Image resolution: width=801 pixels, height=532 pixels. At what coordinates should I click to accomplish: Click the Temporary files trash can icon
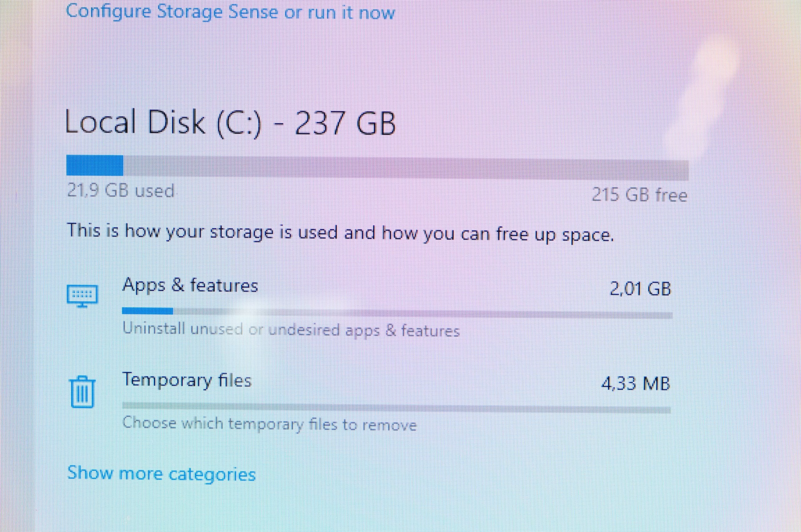82,392
